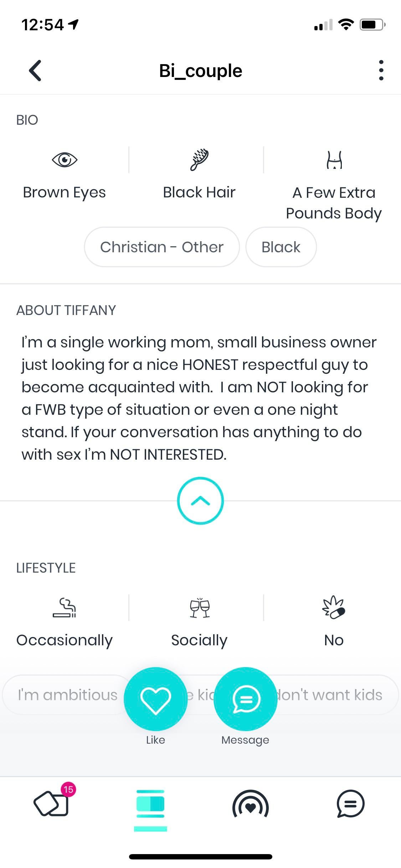This screenshot has height=868, width=401.
Task: Open the nearby heart radar tab
Action: coord(250,804)
